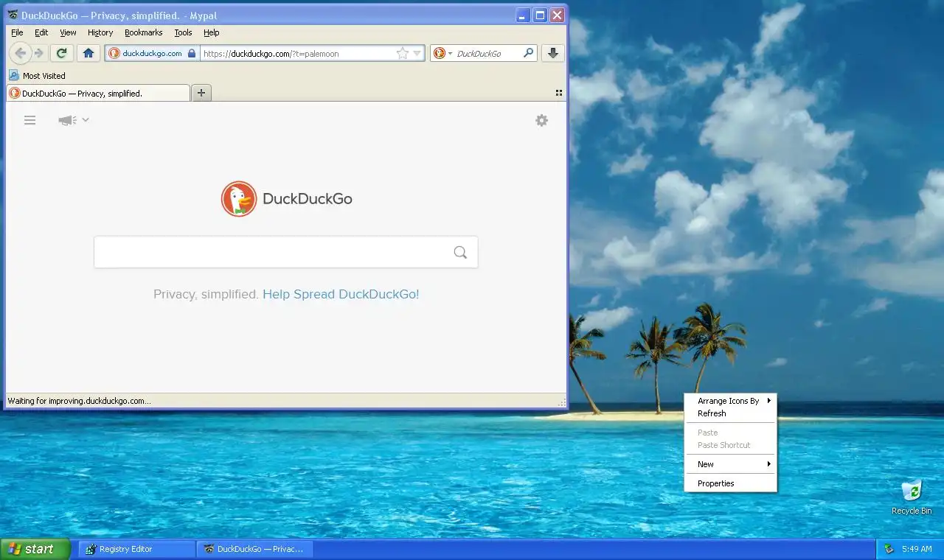This screenshot has width=944, height=560.
Task: Click the megaphone icon on the page
Action: pos(67,120)
